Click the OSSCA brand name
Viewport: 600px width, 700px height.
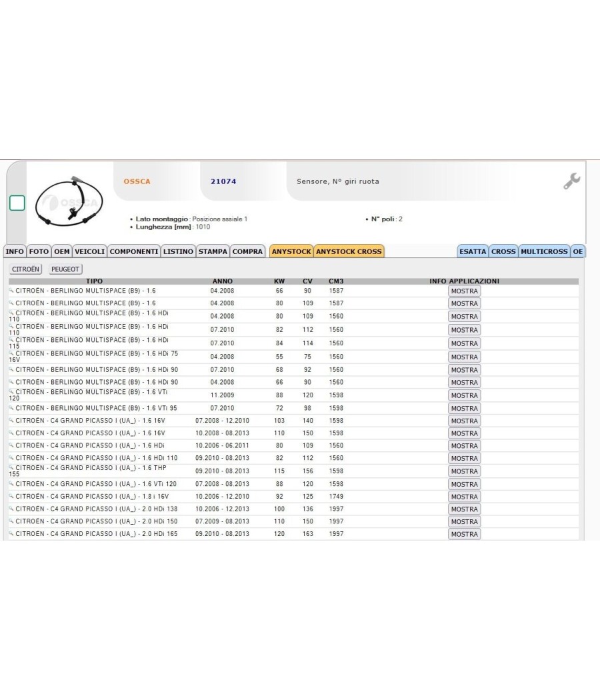[137, 181]
